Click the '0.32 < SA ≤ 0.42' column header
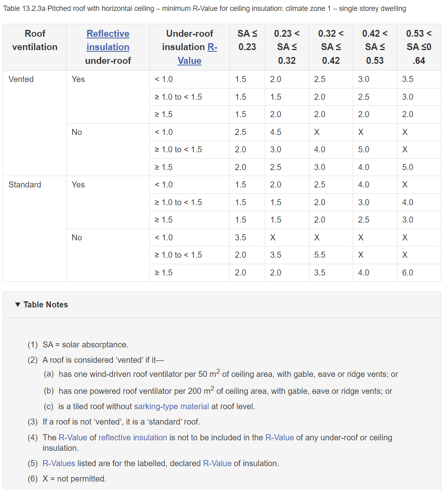 coord(331,47)
